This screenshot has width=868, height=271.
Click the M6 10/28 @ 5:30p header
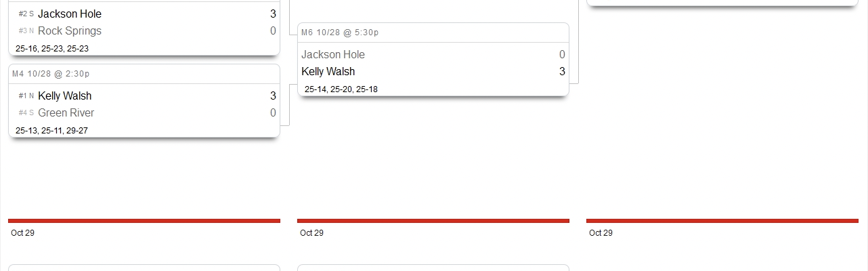[x=340, y=33]
